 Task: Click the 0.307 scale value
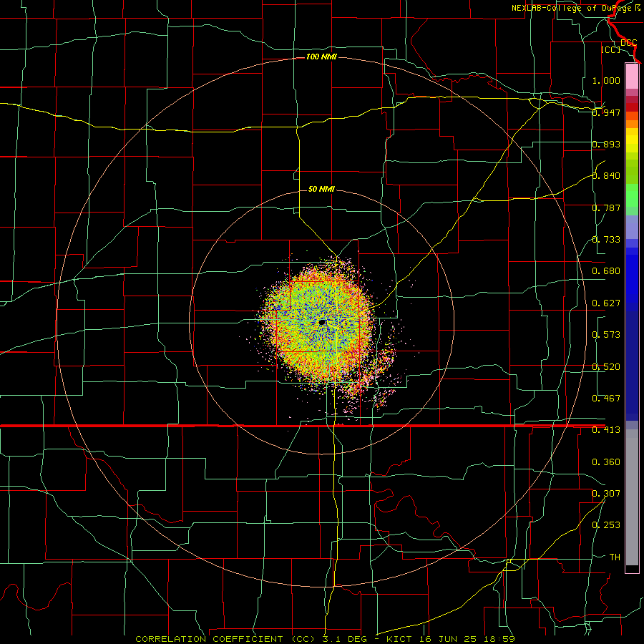[606, 494]
